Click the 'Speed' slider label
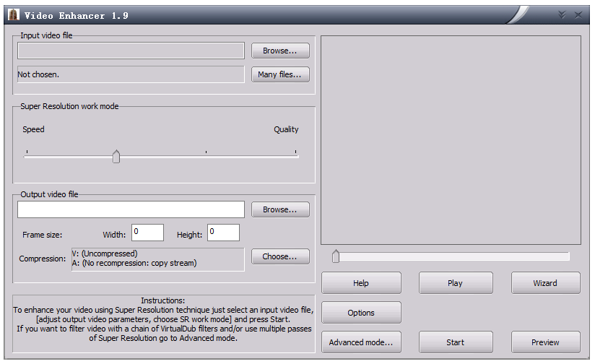Image resolution: width=595 pixels, height=364 pixels. (x=33, y=129)
